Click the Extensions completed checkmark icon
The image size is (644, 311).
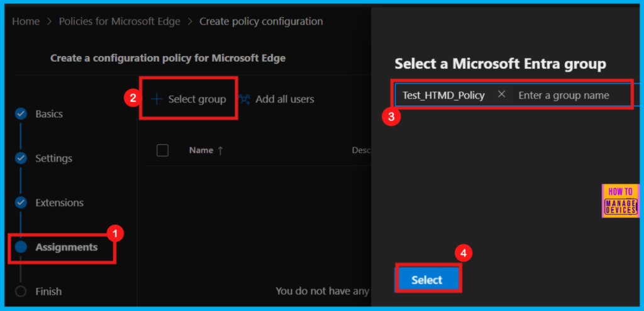21,203
